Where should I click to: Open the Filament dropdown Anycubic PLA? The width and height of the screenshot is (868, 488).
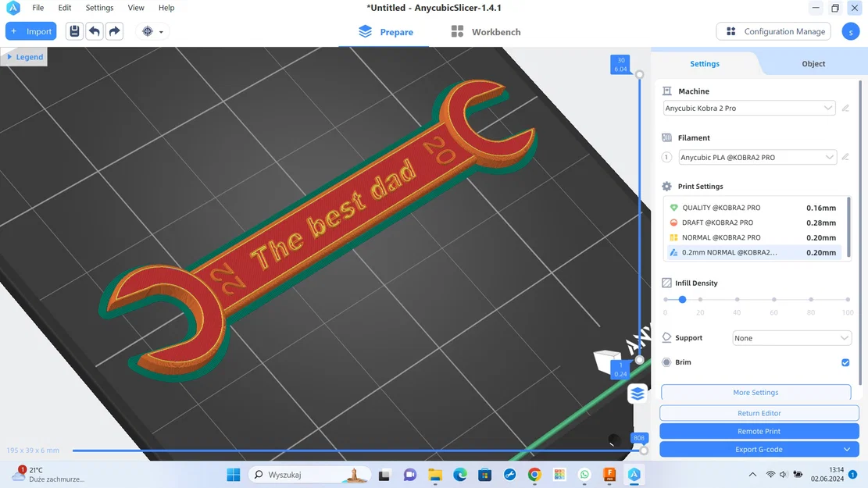(x=757, y=157)
